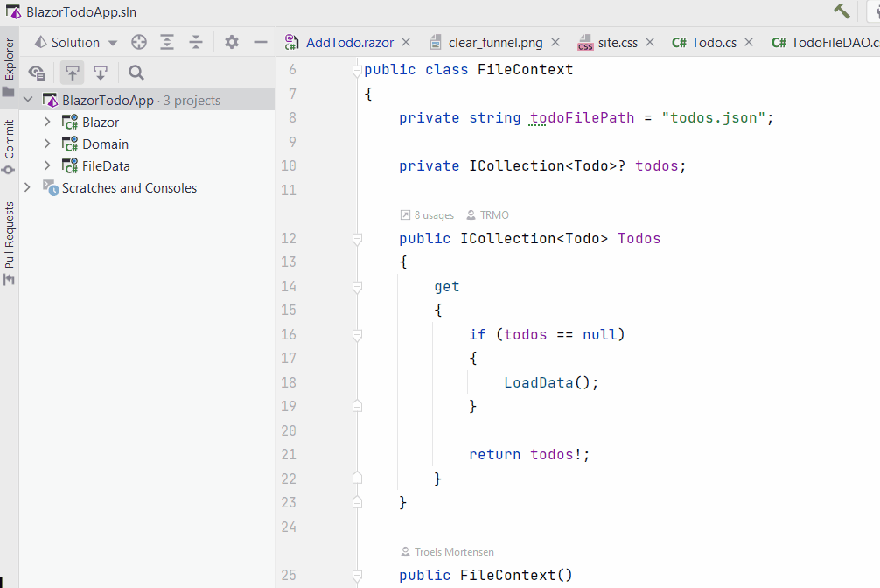Click the up arrow navigation icon
The image size is (880, 588).
click(73, 73)
